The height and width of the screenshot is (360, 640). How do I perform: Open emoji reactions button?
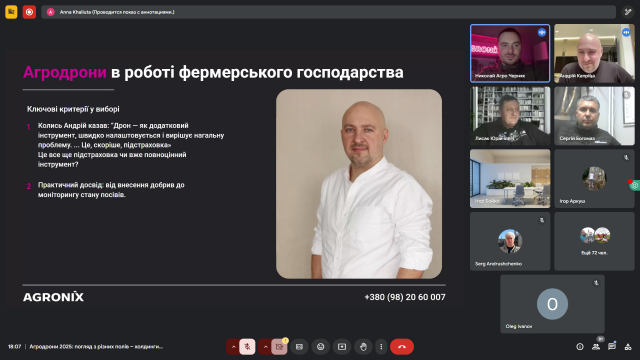(x=320, y=347)
